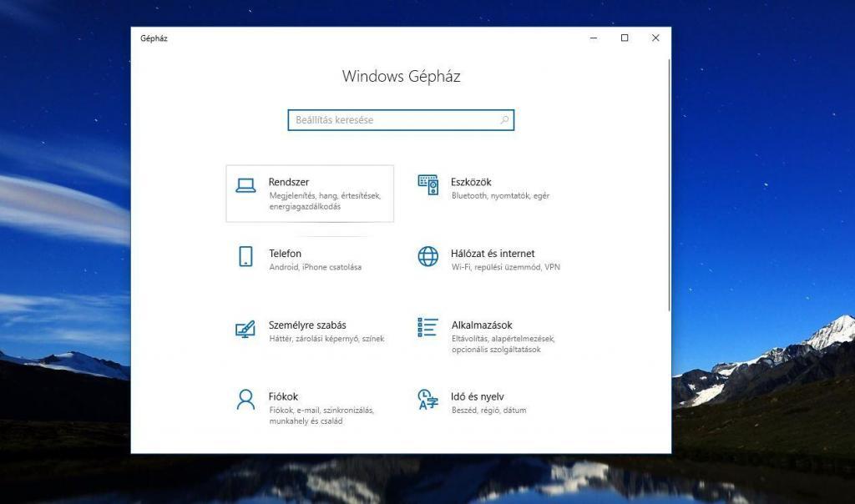Click the person icon for Fiókok
The image size is (855, 504).
[x=245, y=400]
